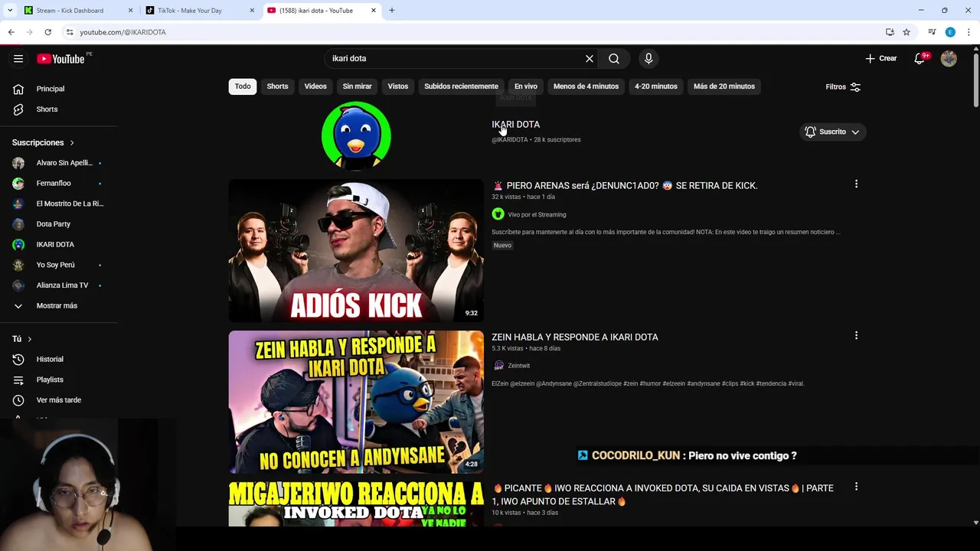This screenshot has height=551, width=980.
Task: Select the Sin mirar filter chip
Action: pos(357,86)
